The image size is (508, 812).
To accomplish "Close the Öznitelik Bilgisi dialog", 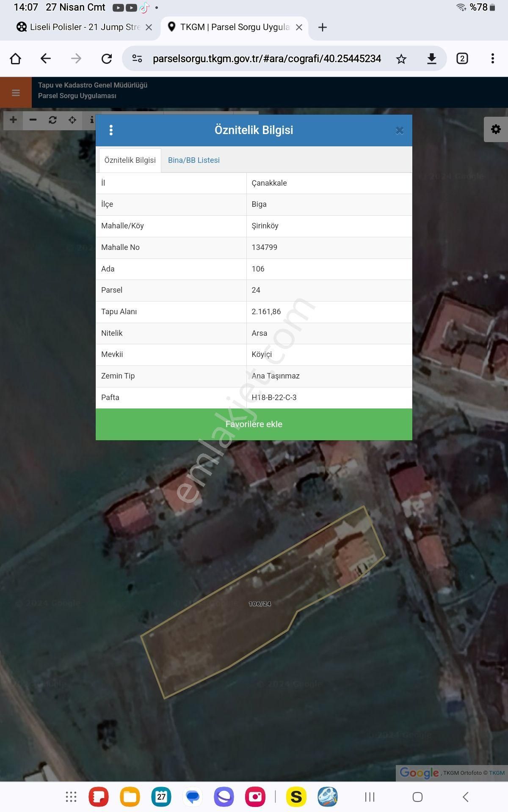I will coord(399,131).
